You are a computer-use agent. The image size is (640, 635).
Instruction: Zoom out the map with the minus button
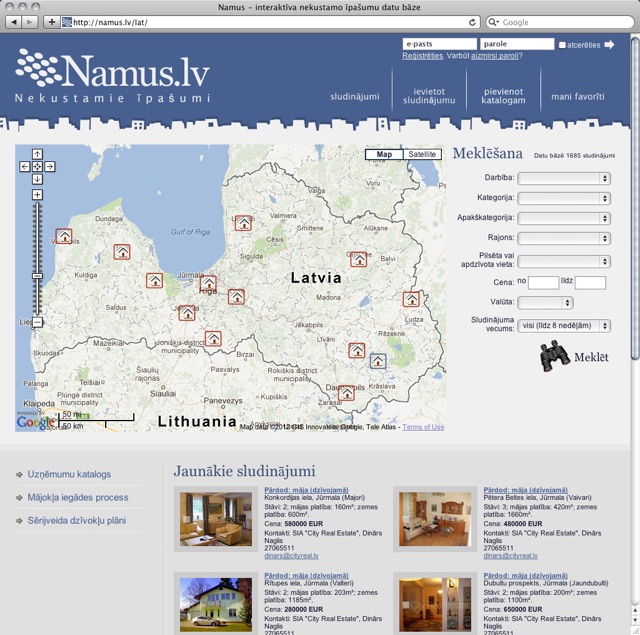pyautogui.click(x=37, y=322)
